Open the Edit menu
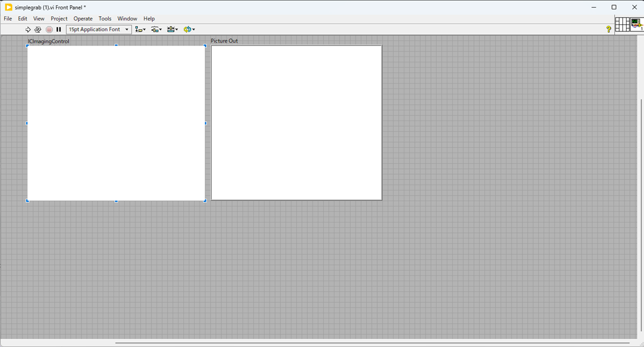Viewport: 644px width, 347px height. point(23,19)
